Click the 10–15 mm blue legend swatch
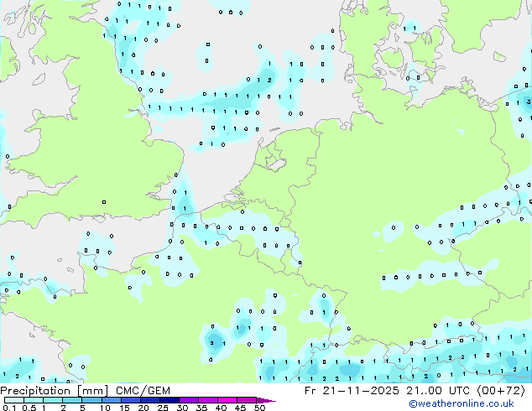Viewport: 532px width, 411px height. click(112, 400)
